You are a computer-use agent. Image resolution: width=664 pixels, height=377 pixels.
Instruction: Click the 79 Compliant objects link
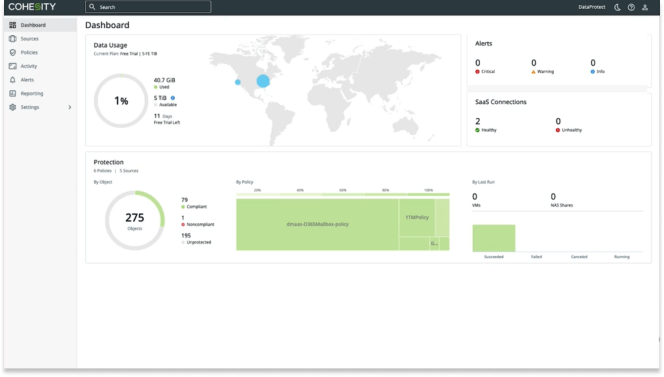click(x=194, y=203)
